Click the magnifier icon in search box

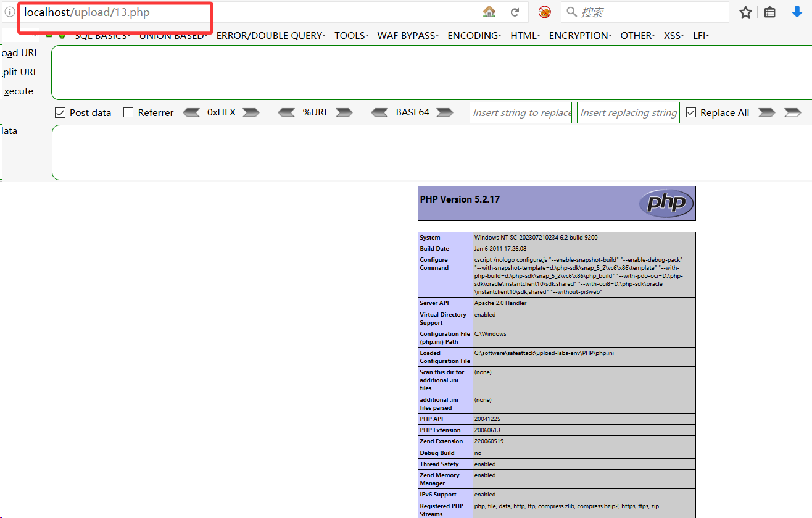tap(571, 12)
